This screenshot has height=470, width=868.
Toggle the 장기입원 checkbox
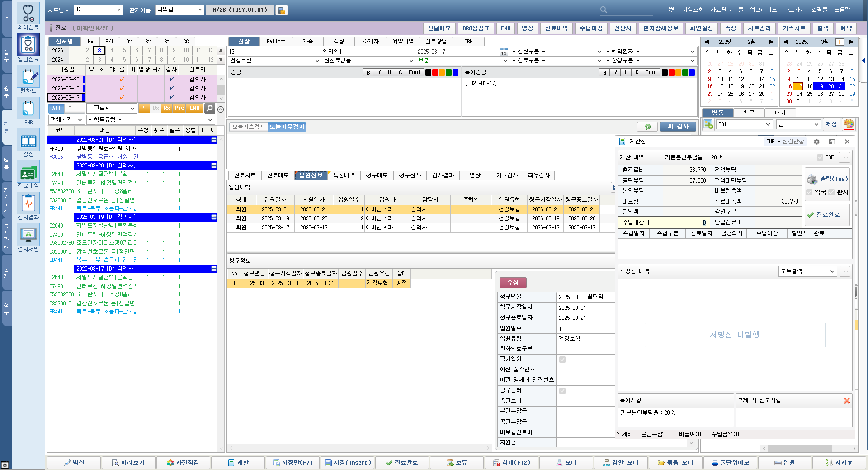pos(562,360)
